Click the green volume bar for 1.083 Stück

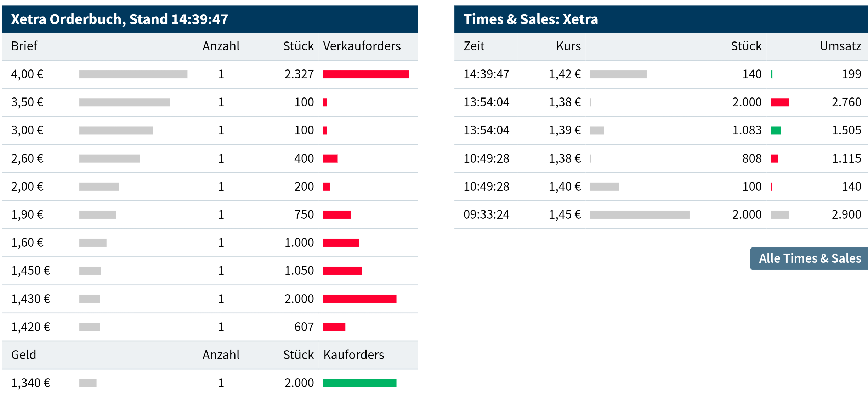point(776,130)
